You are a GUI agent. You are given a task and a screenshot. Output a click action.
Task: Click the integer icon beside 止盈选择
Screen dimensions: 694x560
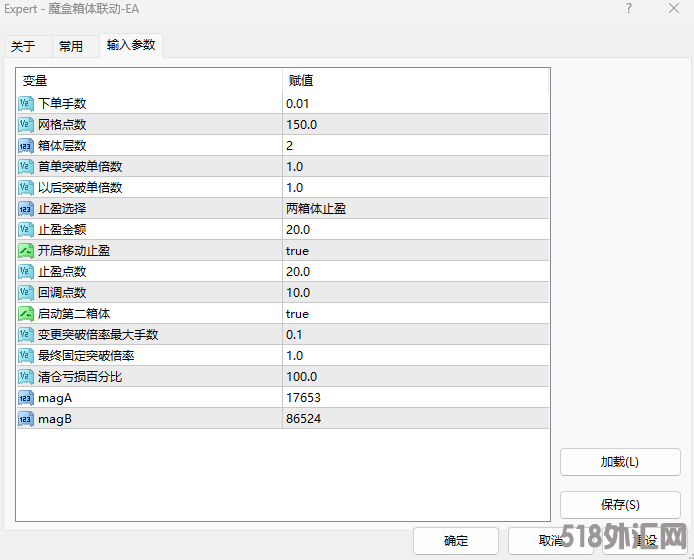[26, 209]
